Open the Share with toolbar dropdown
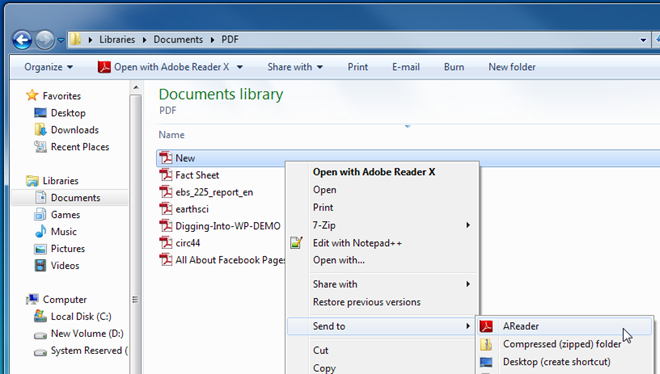The image size is (660, 374). click(x=295, y=67)
